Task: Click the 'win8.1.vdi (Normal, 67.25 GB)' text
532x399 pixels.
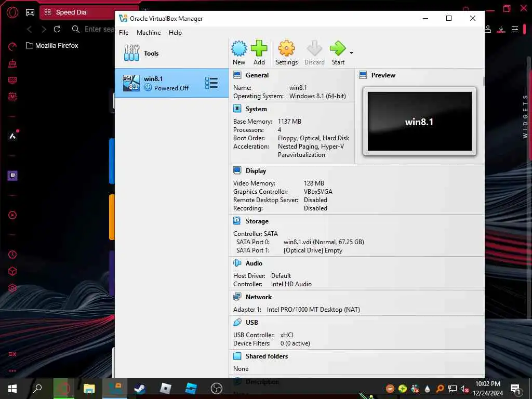Action: [x=324, y=242]
